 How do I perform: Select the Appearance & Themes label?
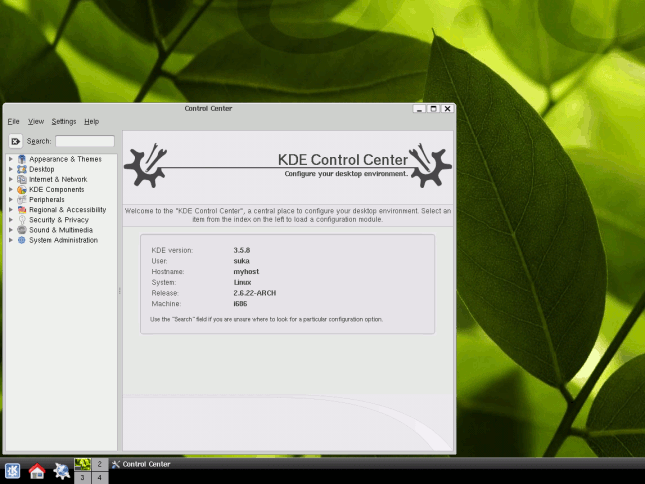point(65,159)
